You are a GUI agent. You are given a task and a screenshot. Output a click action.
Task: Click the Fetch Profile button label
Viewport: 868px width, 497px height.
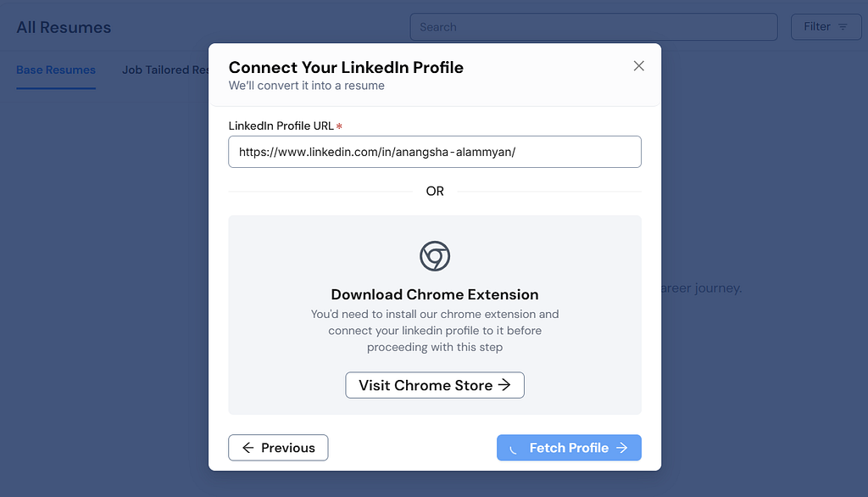point(569,448)
